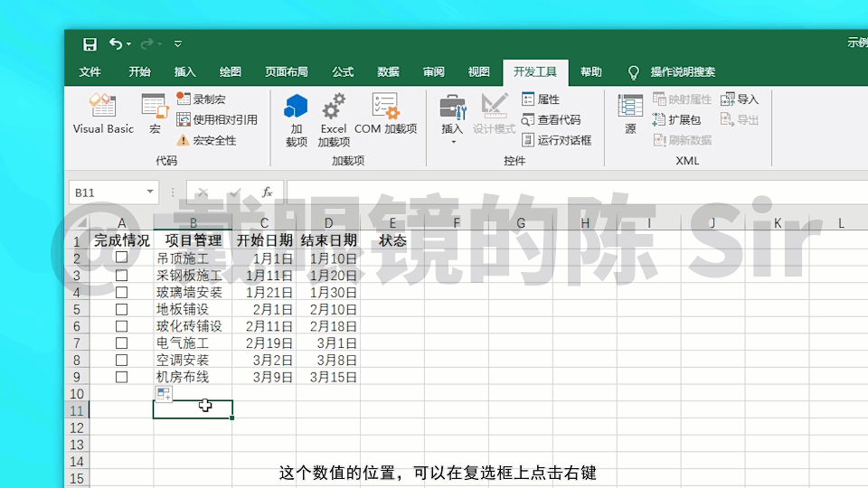Open the Visual Basic editor

click(103, 114)
